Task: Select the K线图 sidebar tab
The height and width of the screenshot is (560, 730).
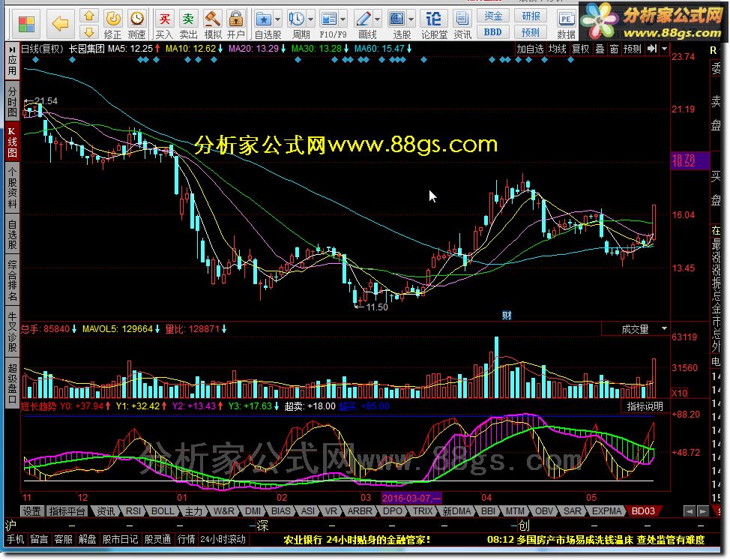Action: click(12, 142)
